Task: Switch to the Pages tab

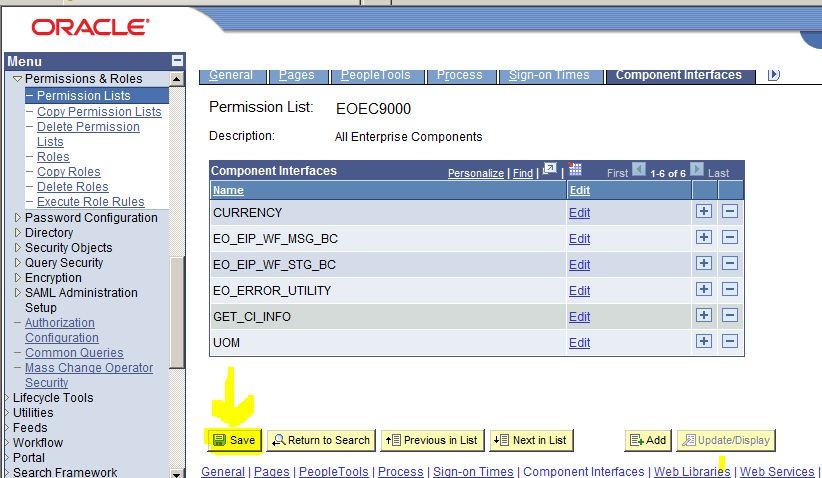Action: pos(298,75)
